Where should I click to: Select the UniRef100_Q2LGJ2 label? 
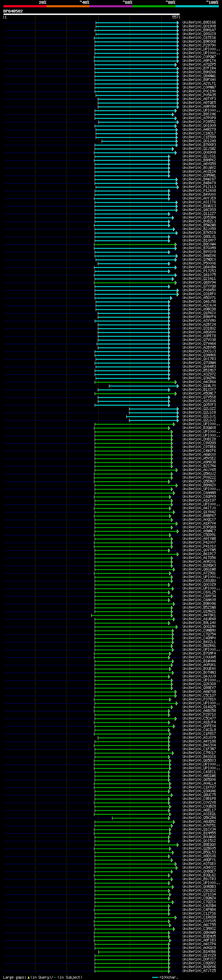point(199,420)
